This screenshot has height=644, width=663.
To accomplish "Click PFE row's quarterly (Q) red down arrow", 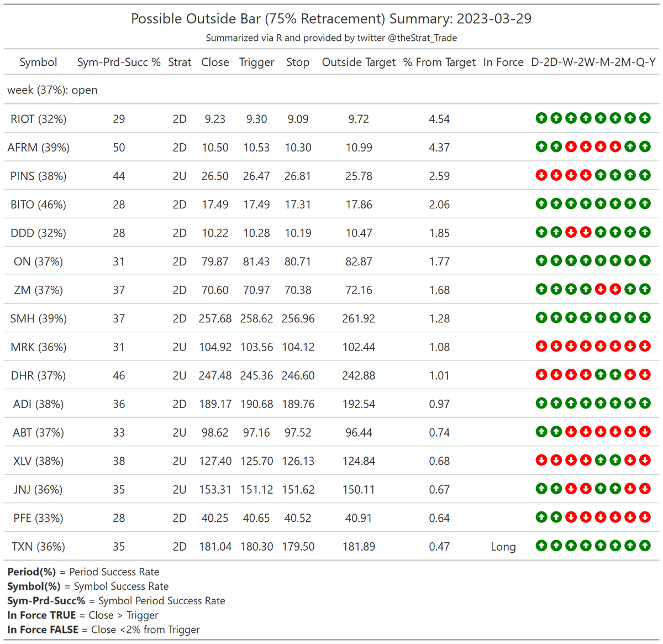I will pyautogui.click(x=630, y=517).
